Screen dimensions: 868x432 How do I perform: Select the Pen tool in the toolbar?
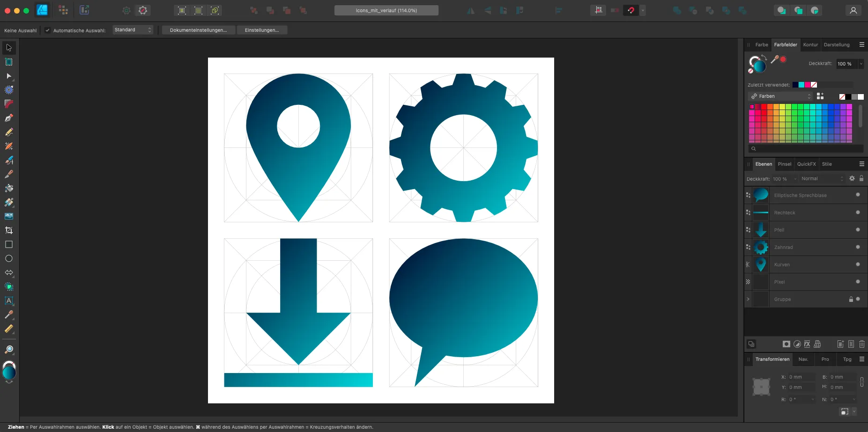tap(9, 118)
